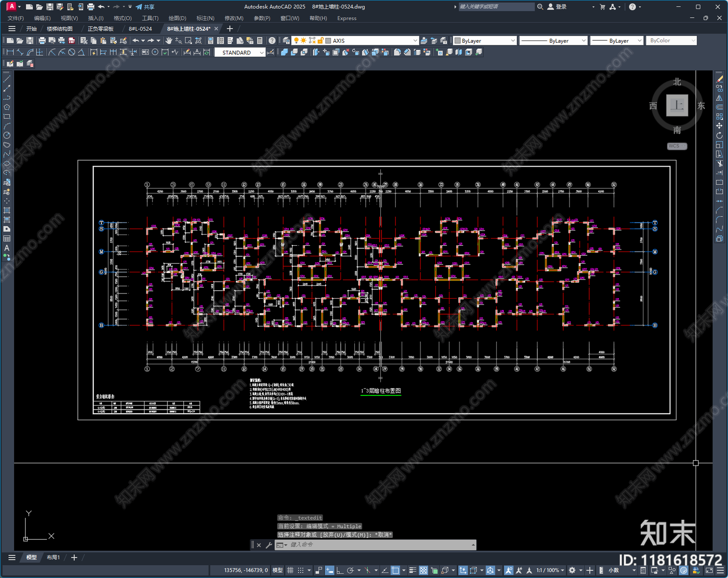The height and width of the screenshot is (578, 728).
Task: Click the Center Mark dimension icon
Action: 155,52
